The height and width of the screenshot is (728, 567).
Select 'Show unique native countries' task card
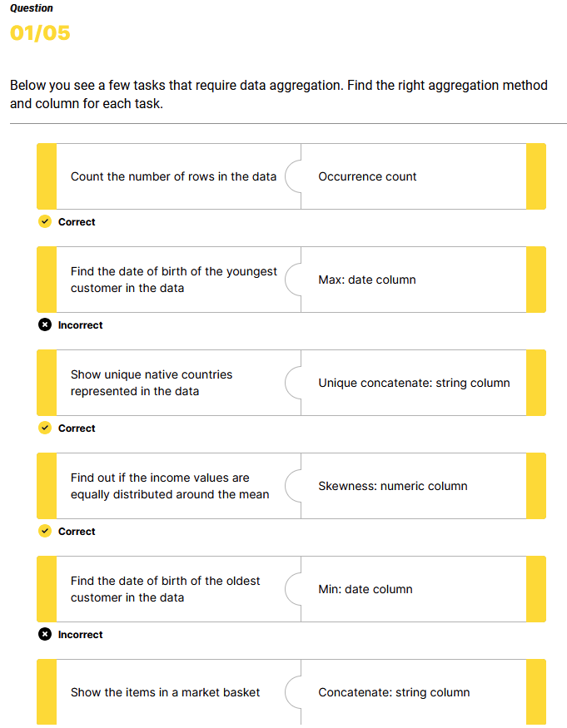click(173, 383)
